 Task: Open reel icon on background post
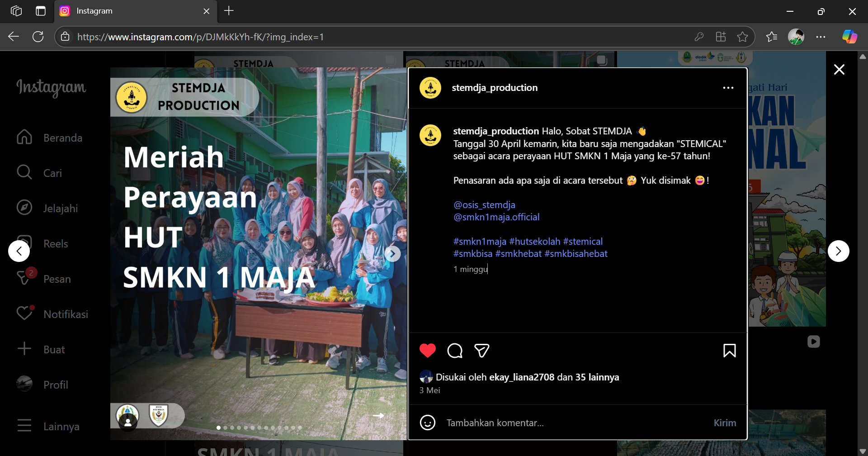(813, 342)
